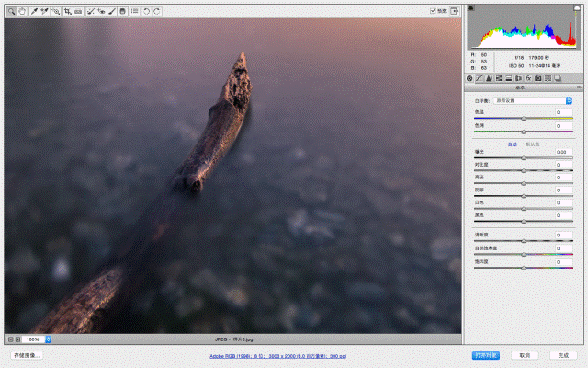Select the Adjustment Brush tool
This screenshot has width=588, height=368.
[113, 11]
